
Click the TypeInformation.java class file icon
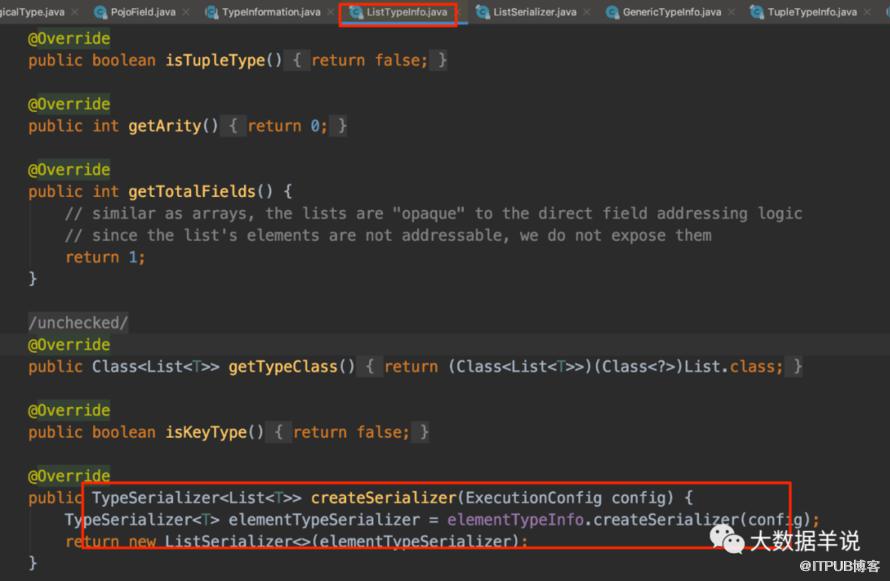tap(212, 12)
